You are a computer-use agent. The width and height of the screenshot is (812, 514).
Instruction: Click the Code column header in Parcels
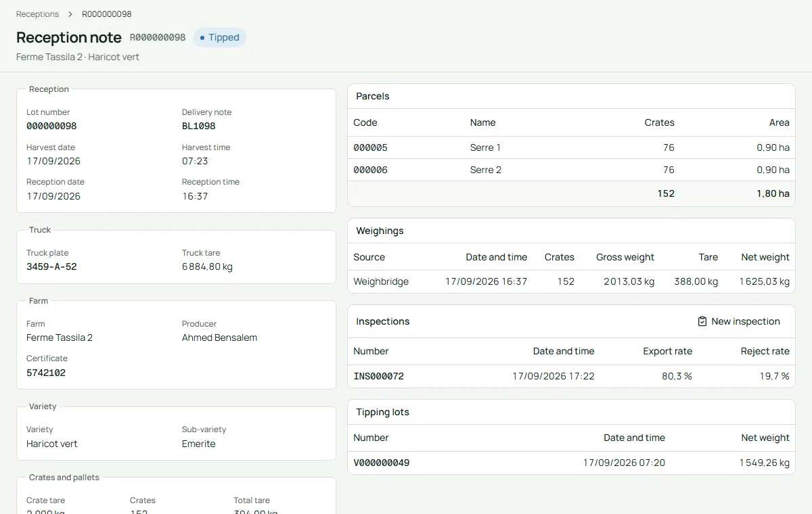[365, 122]
